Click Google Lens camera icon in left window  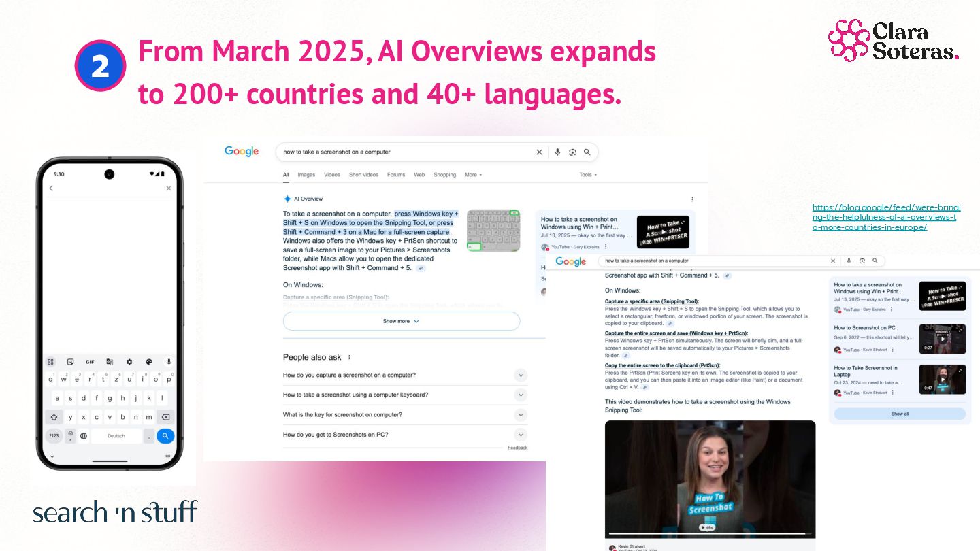572,152
